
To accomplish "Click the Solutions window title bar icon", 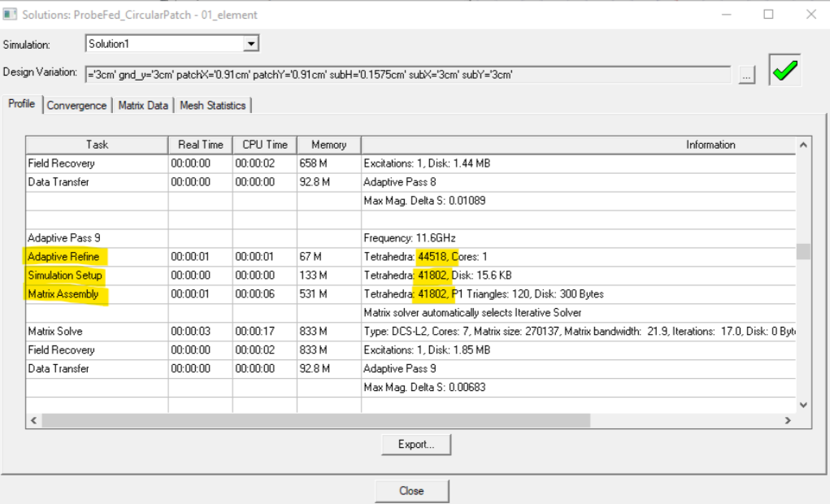I will pyautogui.click(x=8, y=14).
